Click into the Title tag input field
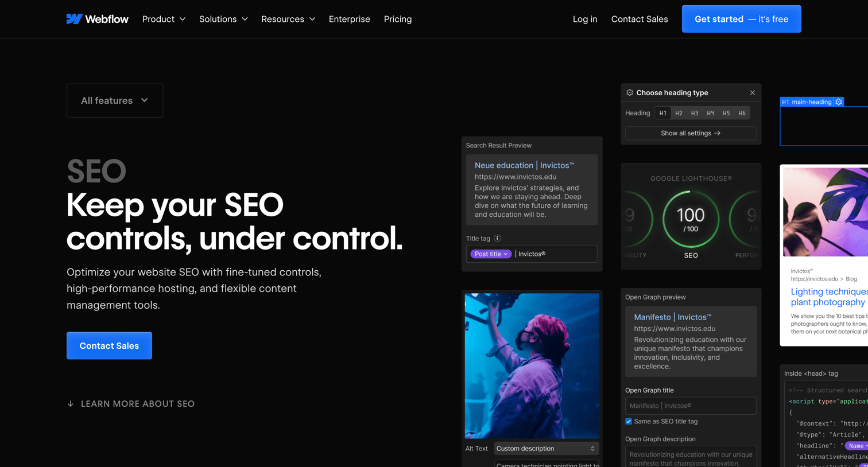This screenshot has width=868, height=467. (532, 254)
